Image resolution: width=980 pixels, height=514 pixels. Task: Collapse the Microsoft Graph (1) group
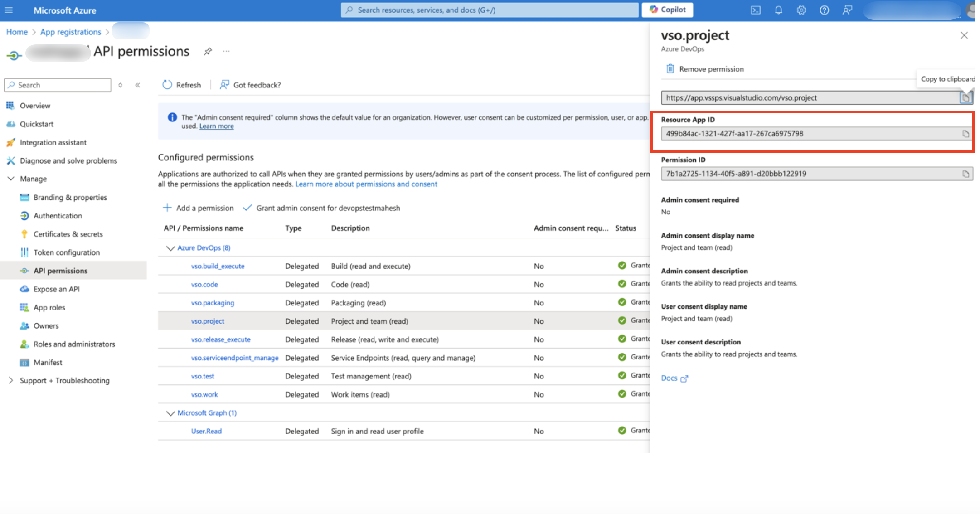pyautogui.click(x=170, y=413)
